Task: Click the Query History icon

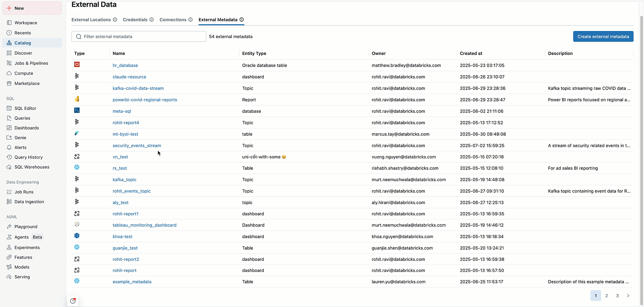Action: [x=9, y=157]
